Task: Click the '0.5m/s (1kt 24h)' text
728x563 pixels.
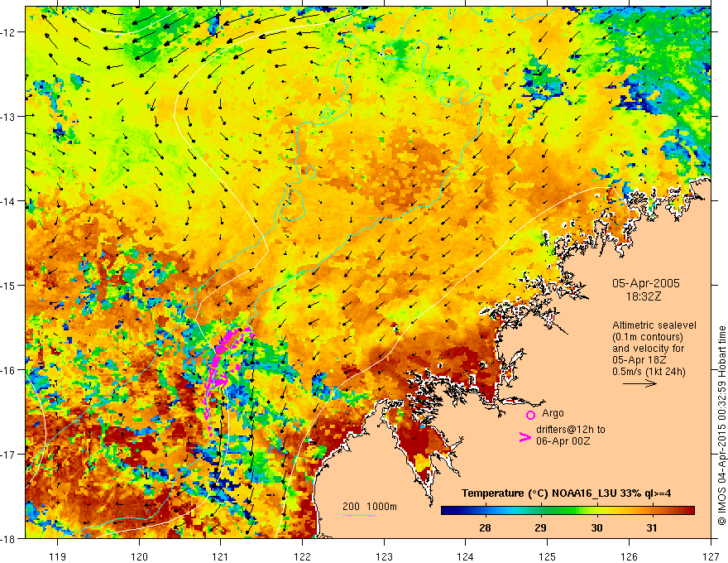Action: pos(649,372)
